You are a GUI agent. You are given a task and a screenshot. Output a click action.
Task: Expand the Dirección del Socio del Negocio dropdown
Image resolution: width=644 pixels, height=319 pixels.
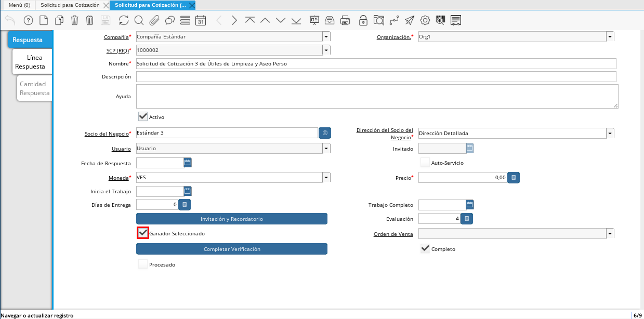pos(610,134)
